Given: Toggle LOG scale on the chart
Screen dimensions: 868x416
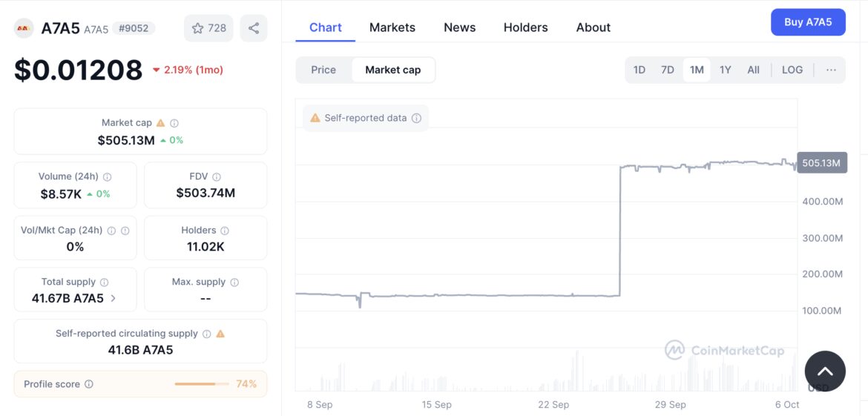Looking at the screenshot, I should coord(792,70).
